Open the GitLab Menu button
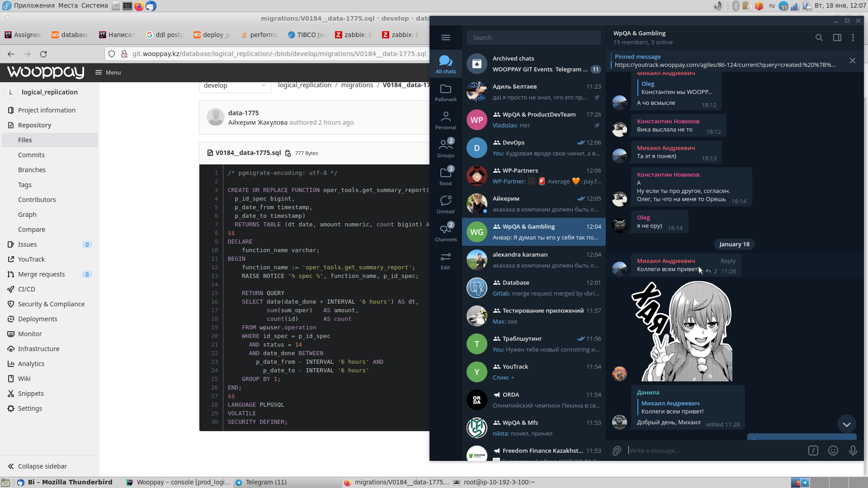The width and height of the screenshot is (868, 488). (x=108, y=72)
